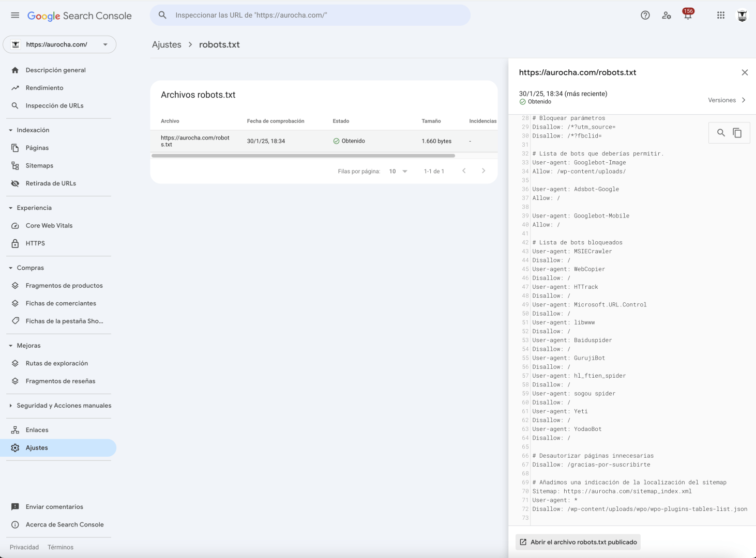Click line User-agent: Googlebot-Image
The width and height of the screenshot is (756, 558).
(x=579, y=163)
